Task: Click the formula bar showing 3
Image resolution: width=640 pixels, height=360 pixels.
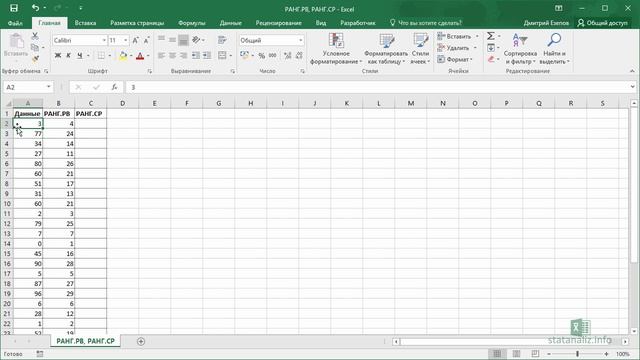Action: point(378,87)
